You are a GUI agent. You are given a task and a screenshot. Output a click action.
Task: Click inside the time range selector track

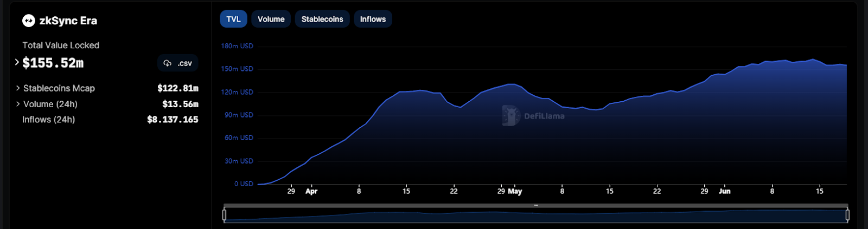pos(535,215)
